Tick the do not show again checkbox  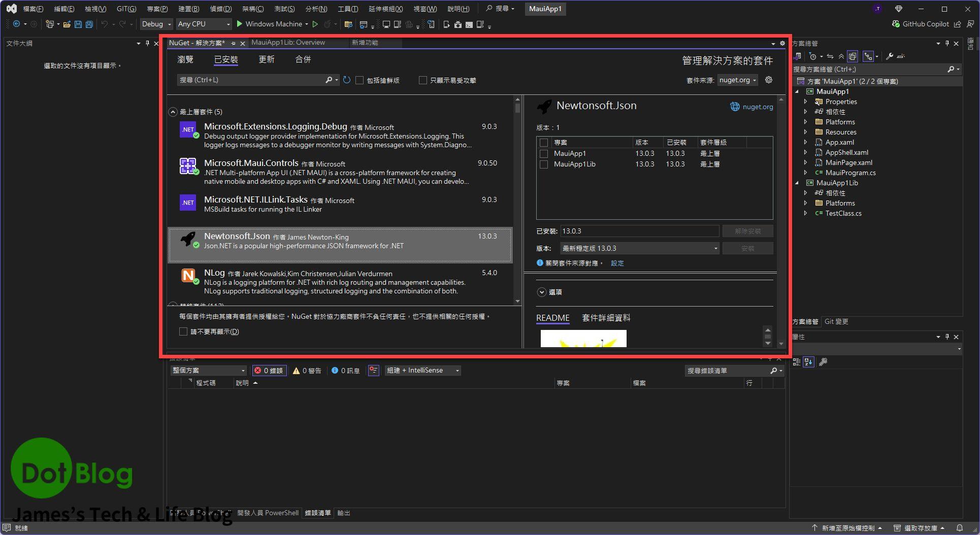[x=183, y=331]
